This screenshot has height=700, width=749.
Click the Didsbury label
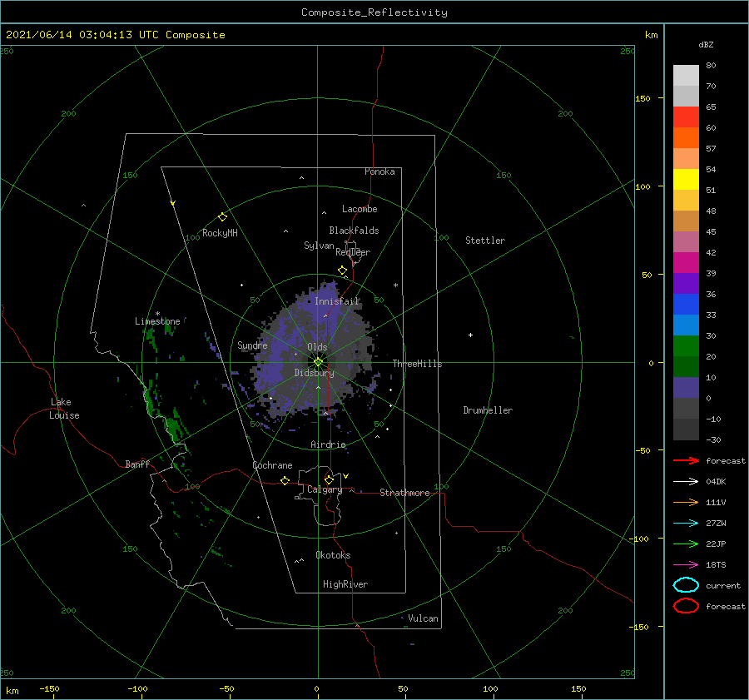click(314, 373)
